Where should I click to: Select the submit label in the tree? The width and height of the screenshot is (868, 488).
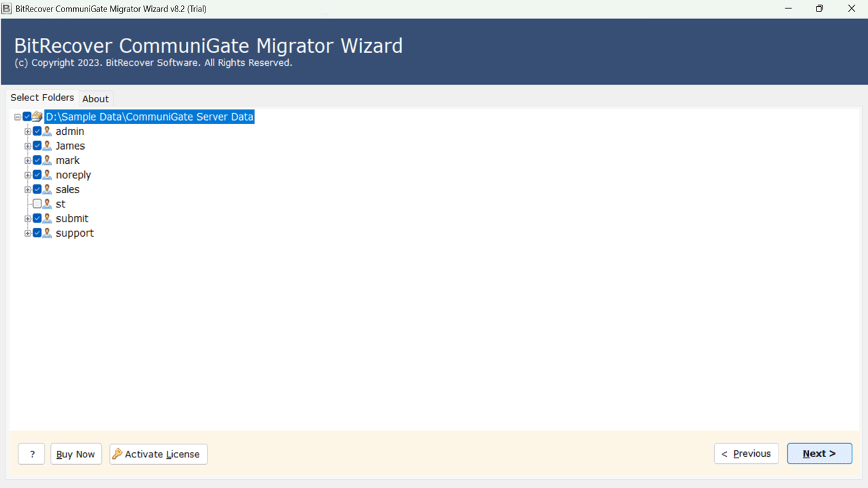coord(72,219)
